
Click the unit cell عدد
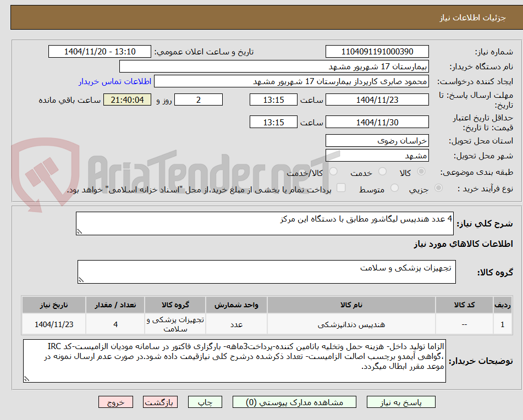236,324
